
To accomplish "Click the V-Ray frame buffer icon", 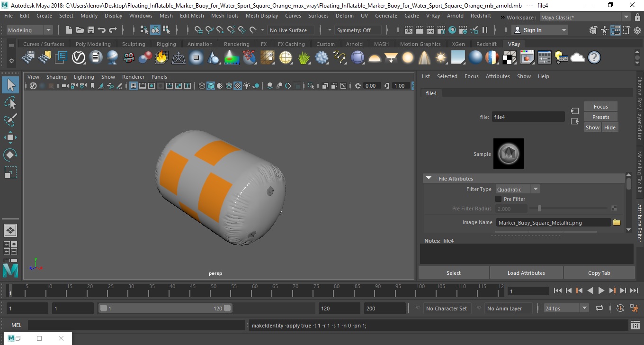I will tap(527, 58).
